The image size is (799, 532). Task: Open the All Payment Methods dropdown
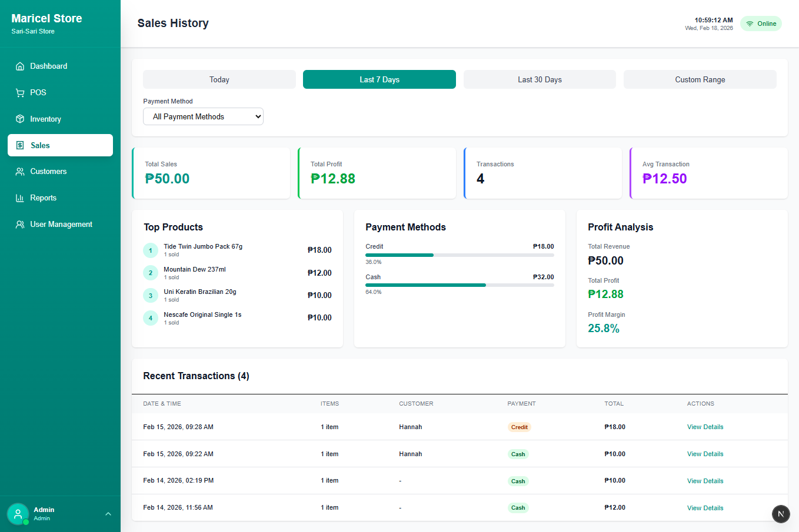(203, 116)
